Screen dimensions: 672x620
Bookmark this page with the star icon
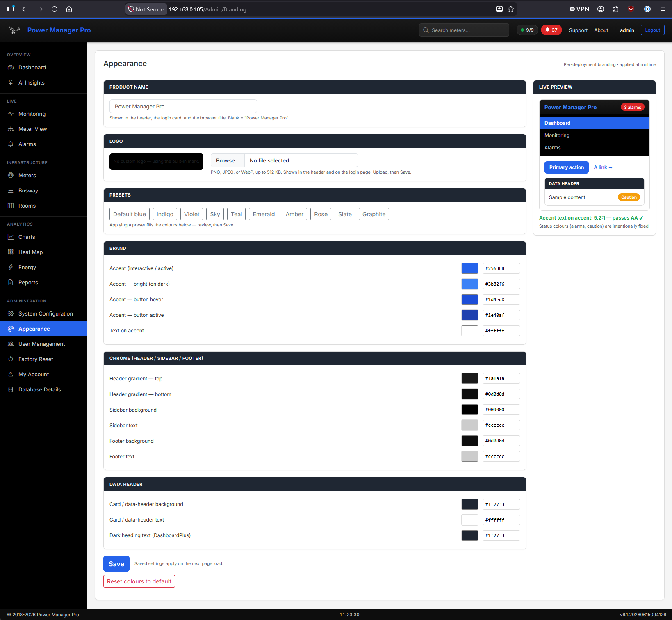[511, 9]
